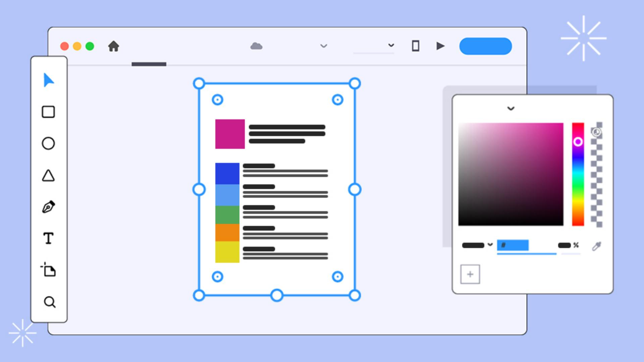Select the arrow Select tool

pyautogui.click(x=49, y=80)
